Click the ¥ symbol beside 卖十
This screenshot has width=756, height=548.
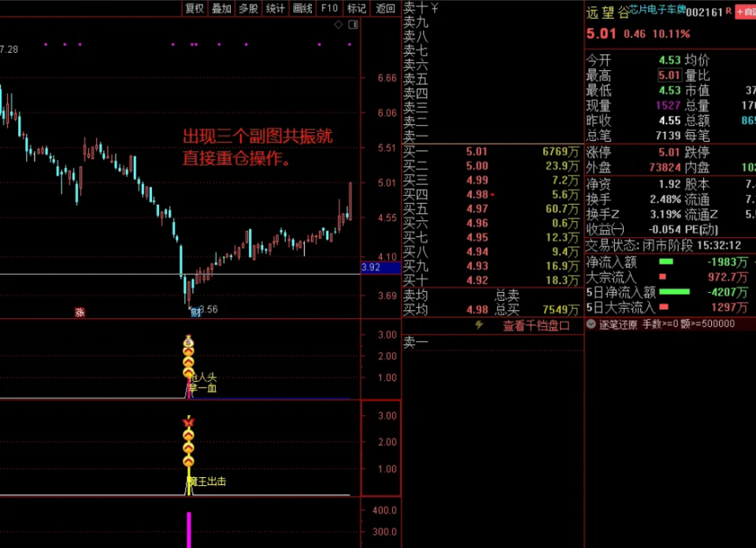coord(435,8)
